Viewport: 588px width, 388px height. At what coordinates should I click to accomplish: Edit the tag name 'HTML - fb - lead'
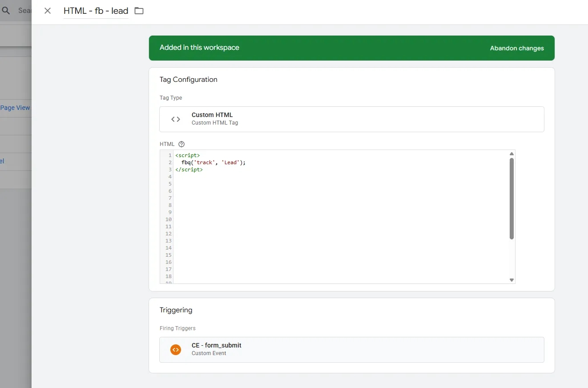click(x=96, y=11)
